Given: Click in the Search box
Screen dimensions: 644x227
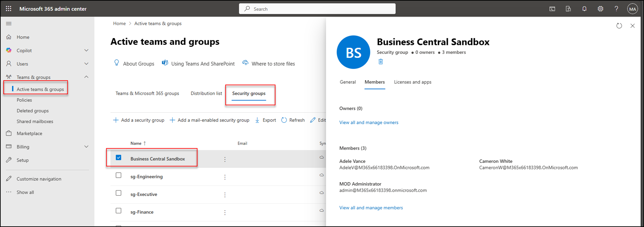Looking at the screenshot, I should [317, 9].
